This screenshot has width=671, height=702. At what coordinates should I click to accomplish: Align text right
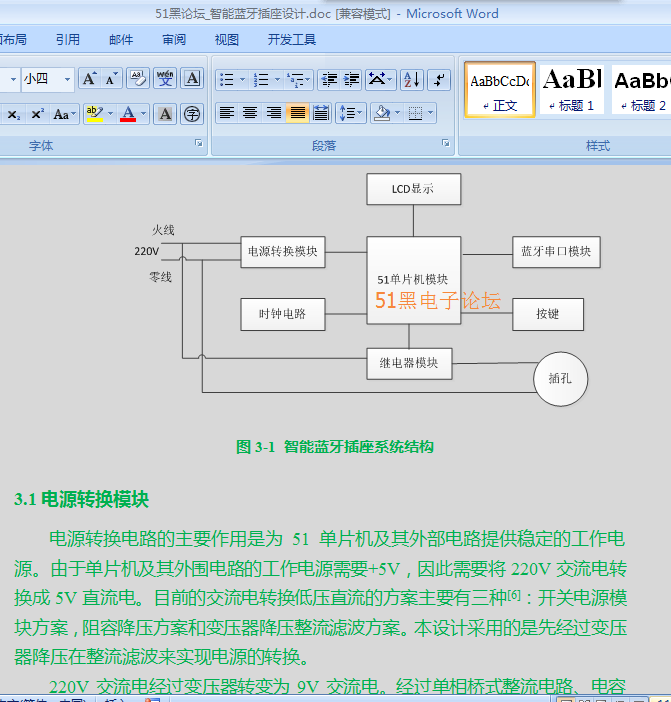[x=274, y=113]
